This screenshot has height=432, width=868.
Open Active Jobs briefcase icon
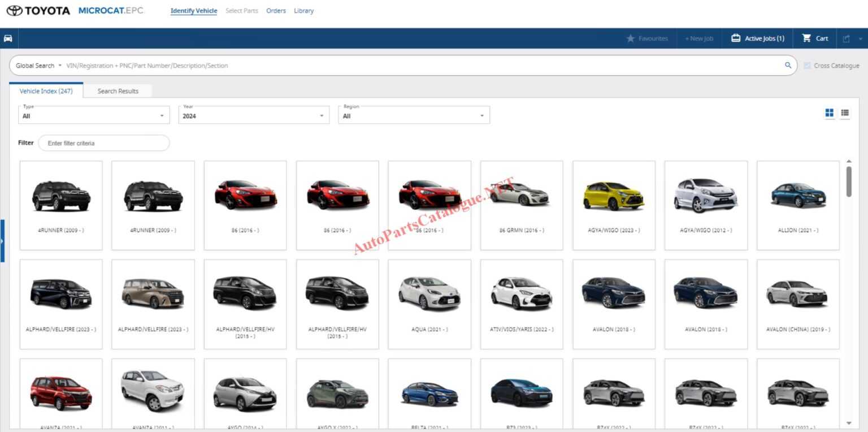tap(735, 38)
